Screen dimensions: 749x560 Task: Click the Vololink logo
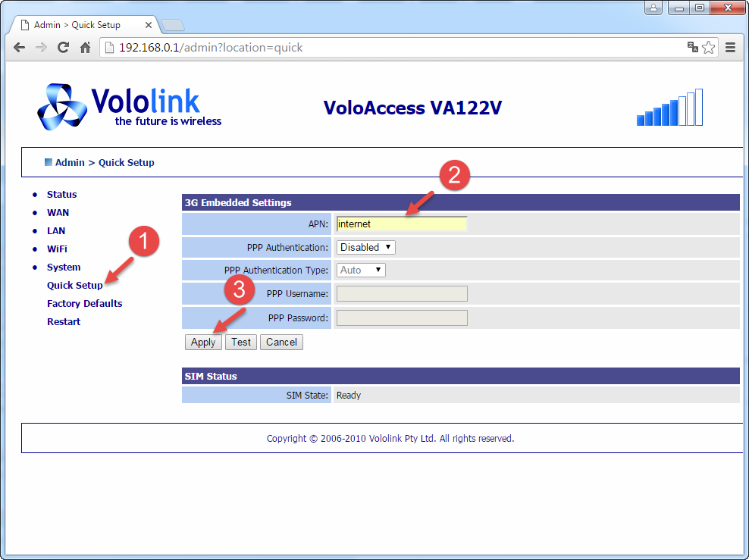click(x=129, y=107)
